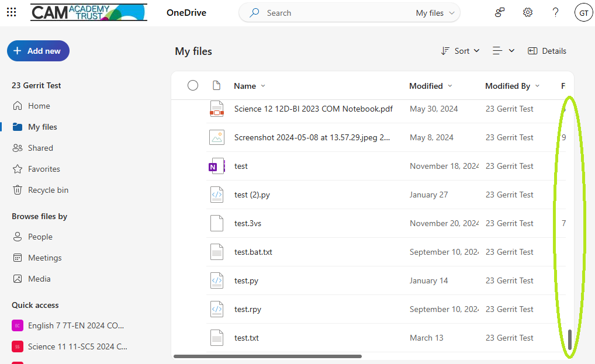Open the test.3vs file name
Viewport: 595px width, 364px height.
(x=248, y=223)
